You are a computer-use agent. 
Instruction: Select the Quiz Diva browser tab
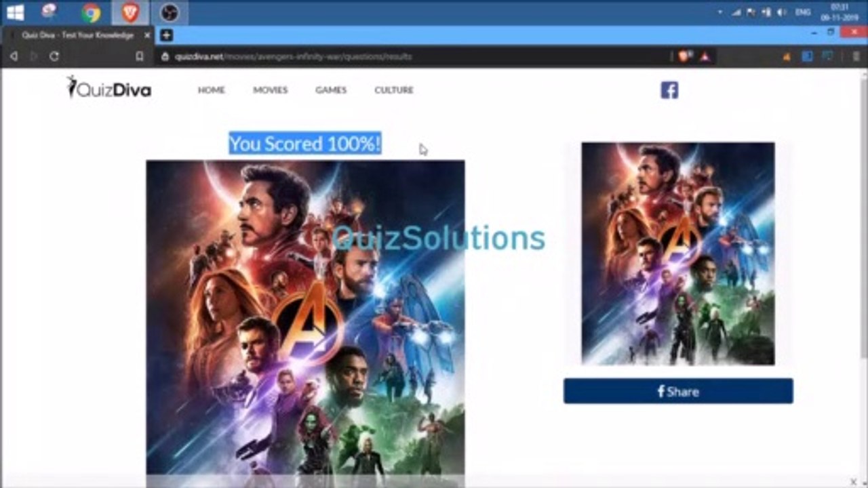click(77, 35)
